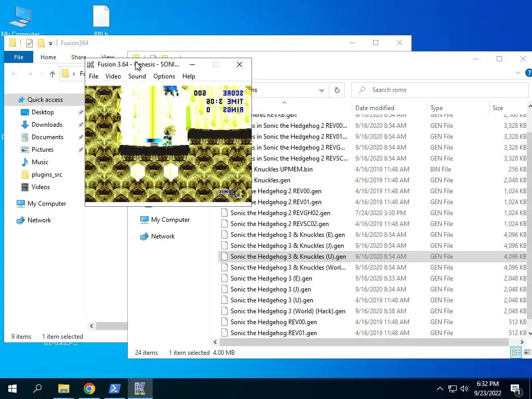
Task: Open Home ribbon tab in Fusion364 window
Action: tap(48, 57)
